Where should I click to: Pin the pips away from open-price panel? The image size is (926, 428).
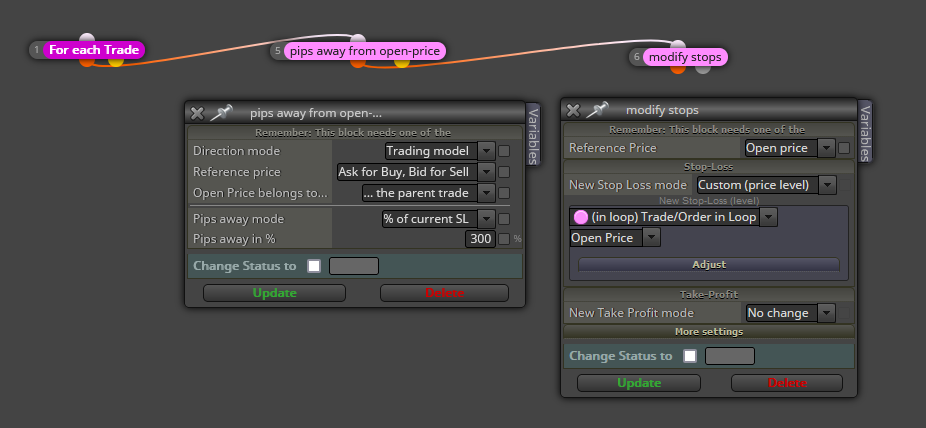click(x=222, y=113)
